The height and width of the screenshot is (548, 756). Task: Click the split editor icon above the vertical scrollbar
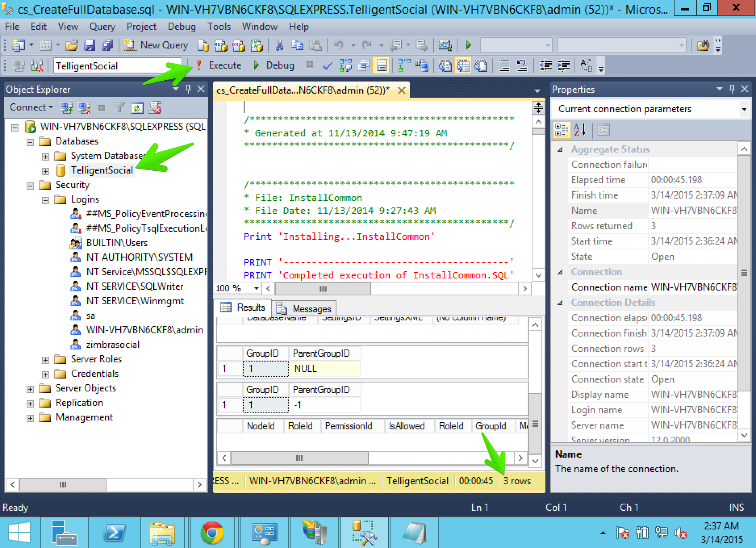(x=538, y=108)
